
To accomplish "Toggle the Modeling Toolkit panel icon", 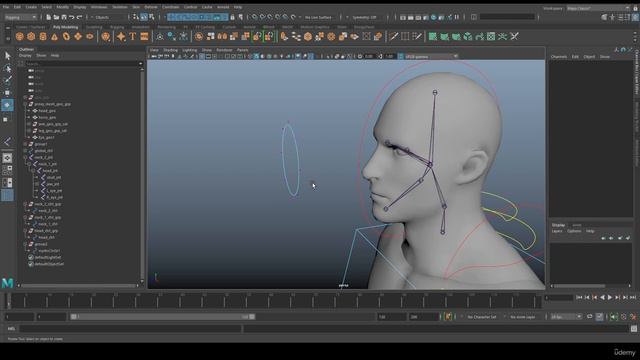I will 604,17.
